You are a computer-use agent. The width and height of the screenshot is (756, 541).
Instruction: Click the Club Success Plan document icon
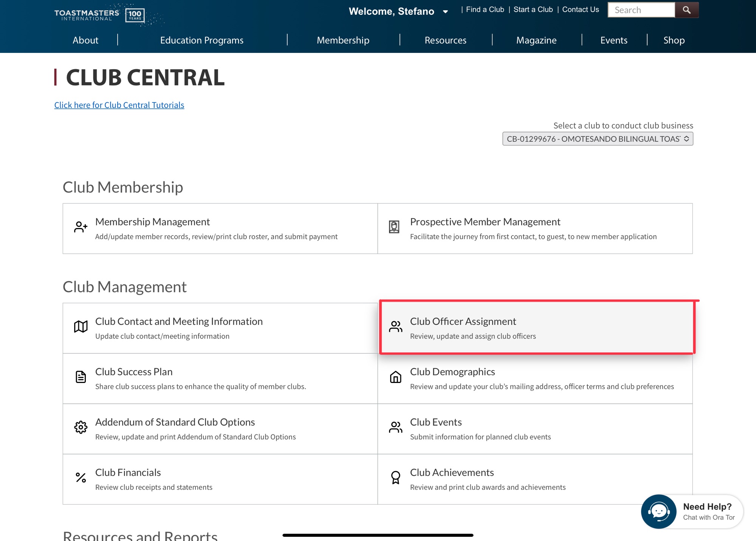81,377
